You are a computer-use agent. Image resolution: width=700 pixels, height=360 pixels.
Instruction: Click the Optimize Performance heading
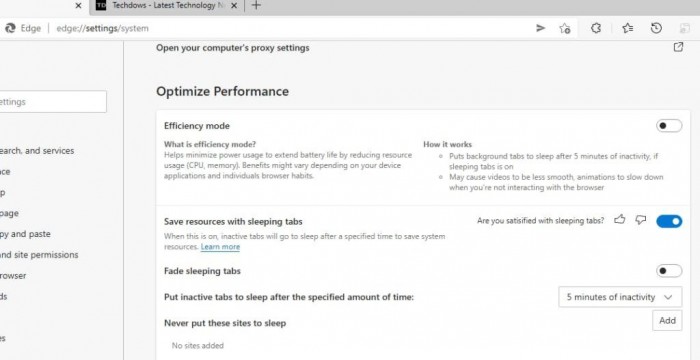coord(222,92)
